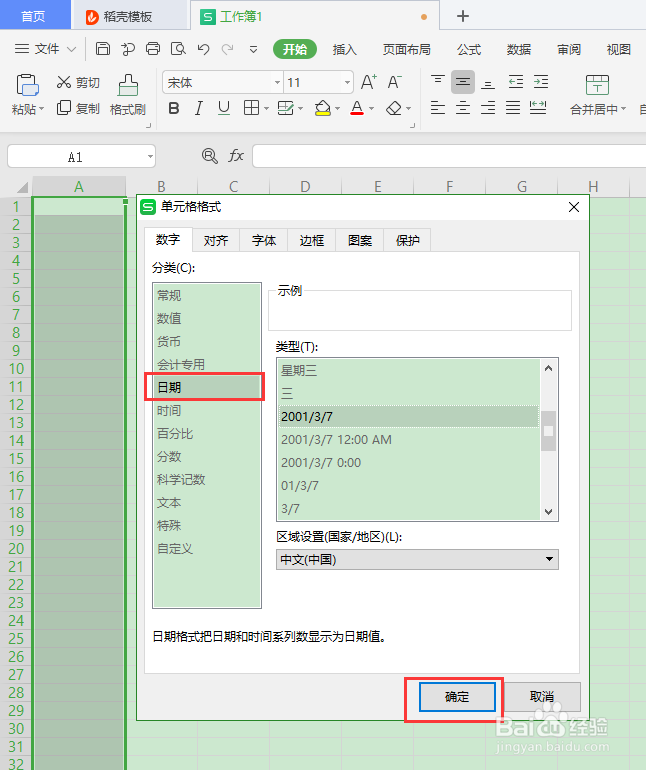
Task: Click the formula bar input field
Action: (x=449, y=156)
